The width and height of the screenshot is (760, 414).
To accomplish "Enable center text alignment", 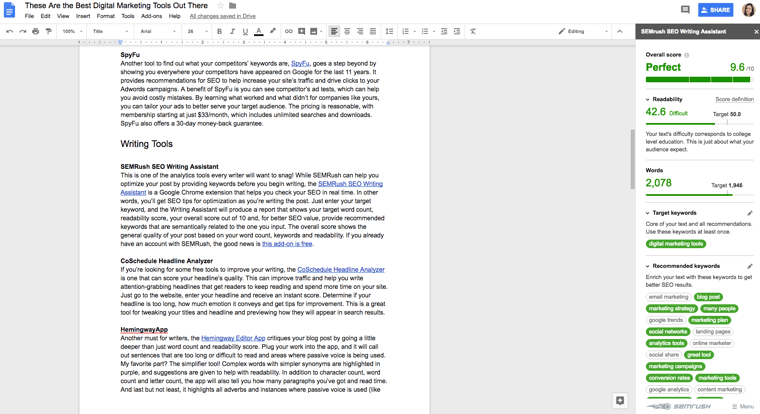I will (347, 31).
